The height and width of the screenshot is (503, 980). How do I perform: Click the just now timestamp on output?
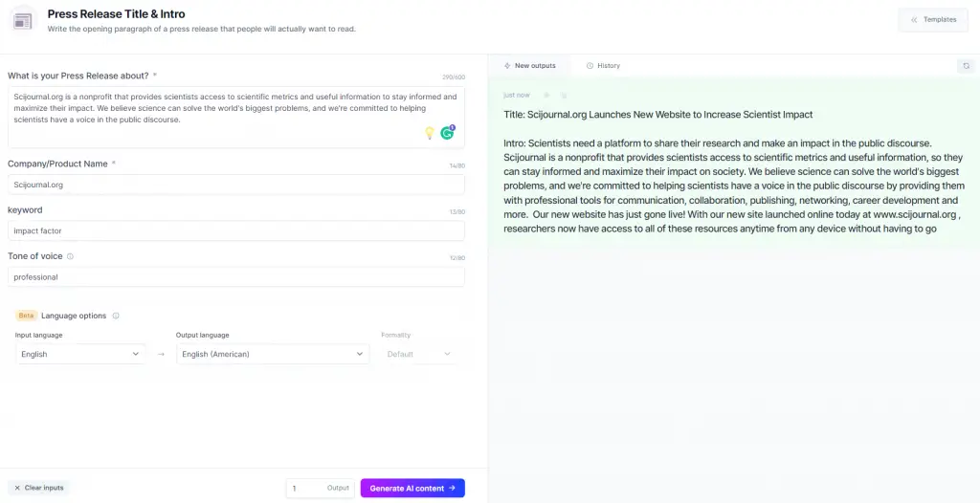click(x=517, y=95)
